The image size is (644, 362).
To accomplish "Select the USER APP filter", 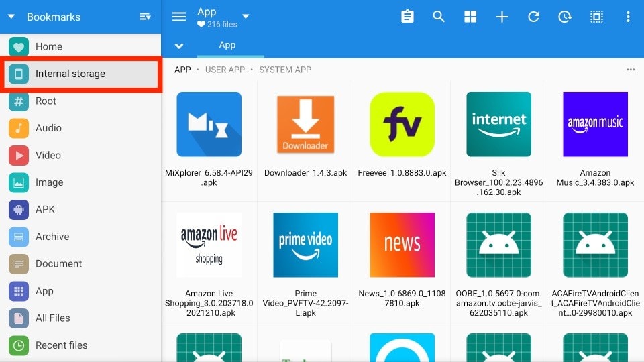I will pyautogui.click(x=225, y=70).
